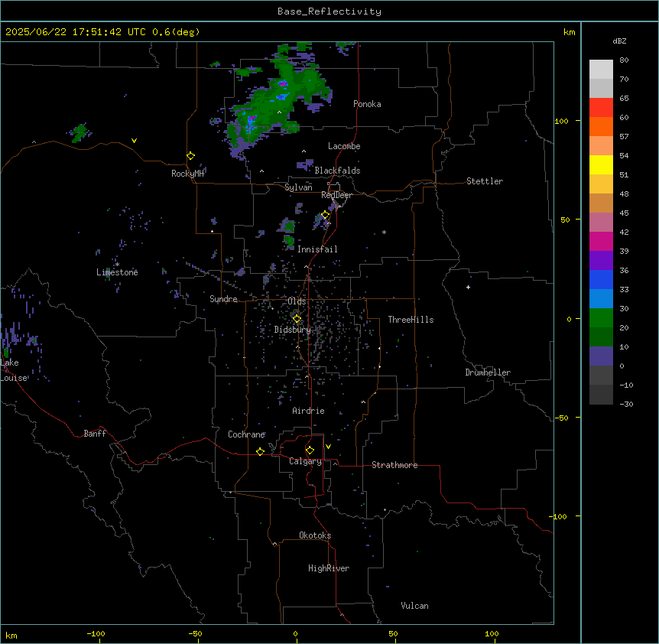This screenshot has height=644, width=659.
Task: Select the yellow diamond marker above Calgary
Action: [310, 450]
